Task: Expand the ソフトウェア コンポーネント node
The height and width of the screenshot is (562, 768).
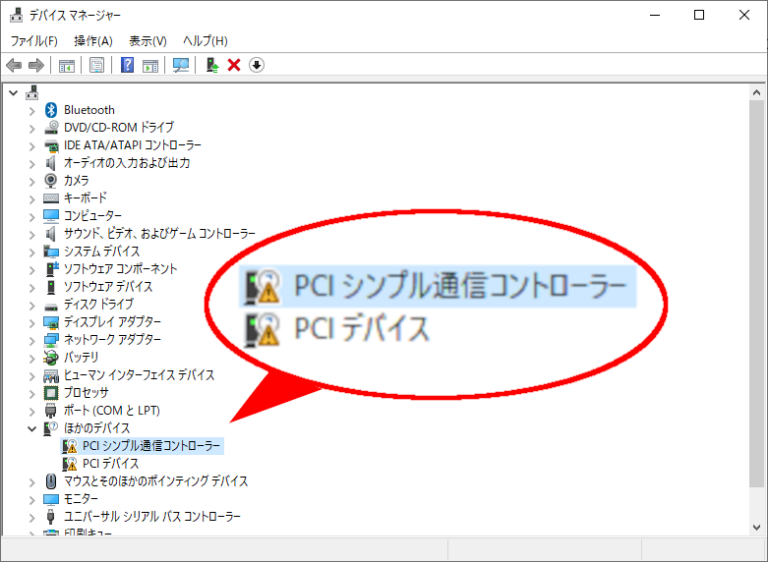Action: [32, 269]
